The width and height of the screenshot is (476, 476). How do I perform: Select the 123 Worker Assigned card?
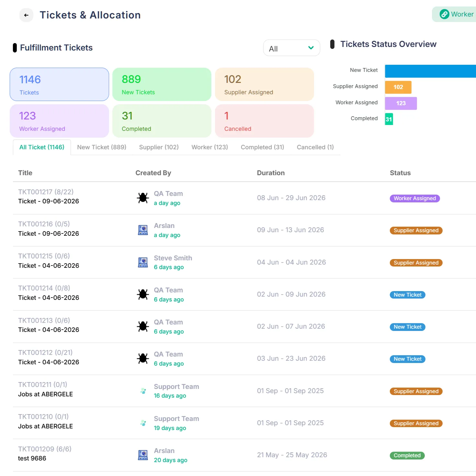[59, 121]
